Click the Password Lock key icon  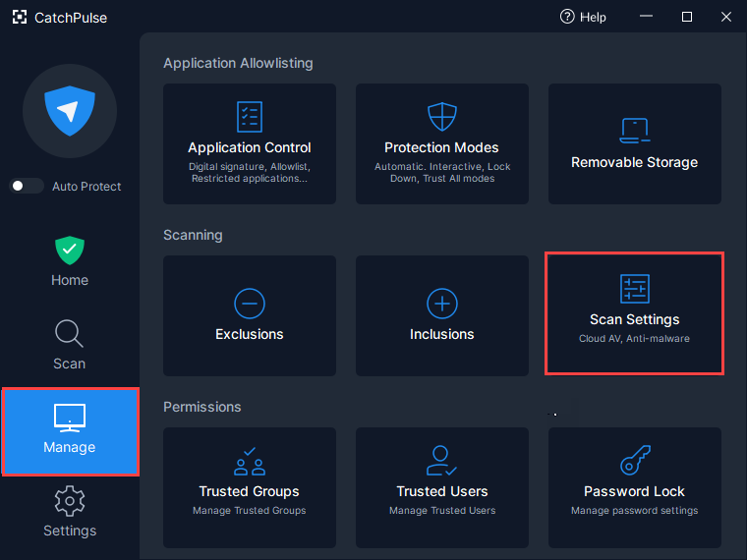coord(635,460)
